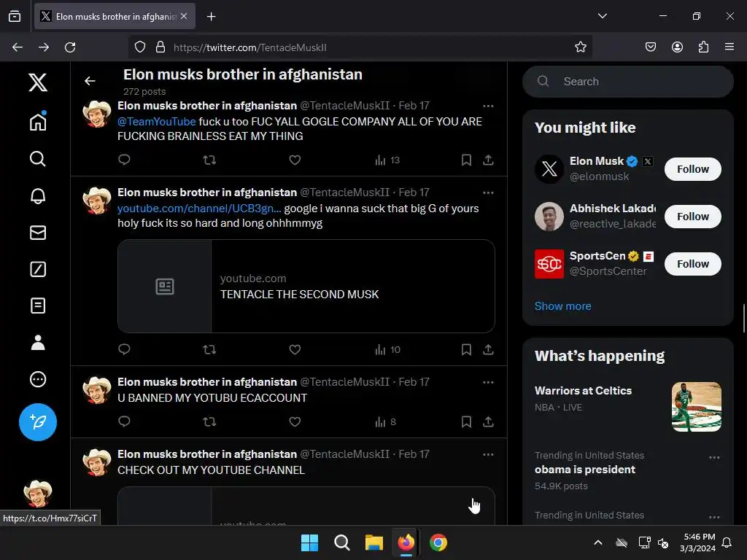Viewport: 747px width, 560px height.
Task: Go back with the browser's toolbar arrow
Action: click(x=18, y=47)
